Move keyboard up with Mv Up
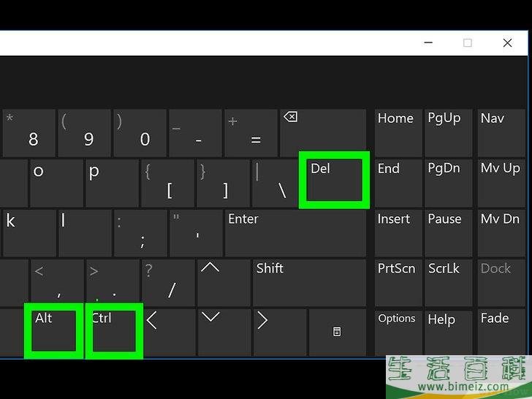Viewport: 532px width, 399px height. (501, 183)
